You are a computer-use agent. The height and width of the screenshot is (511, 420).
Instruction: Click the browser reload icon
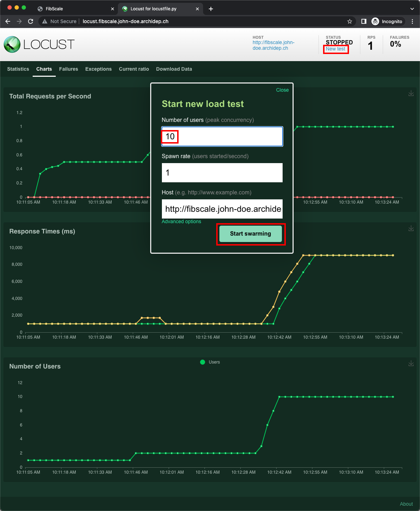(31, 21)
